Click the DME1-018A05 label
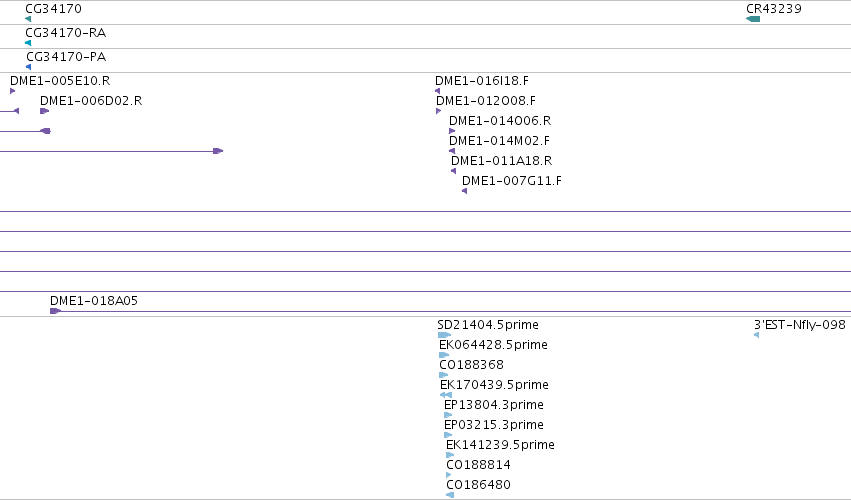Viewport: 851px width, 500px height. pyautogui.click(x=94, y=301)
